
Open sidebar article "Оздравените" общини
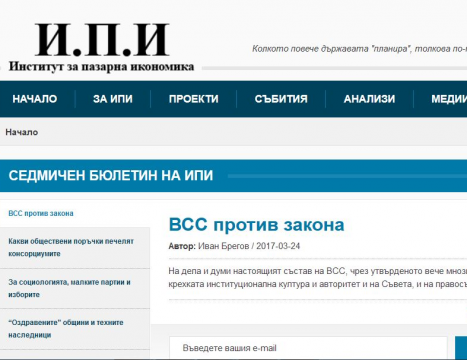pyautogui.click(x=66, y=329)
